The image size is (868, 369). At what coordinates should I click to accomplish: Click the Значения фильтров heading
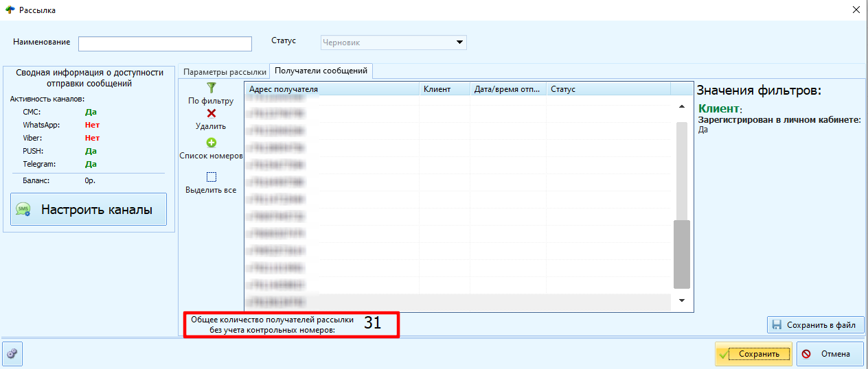pos(759,91)
